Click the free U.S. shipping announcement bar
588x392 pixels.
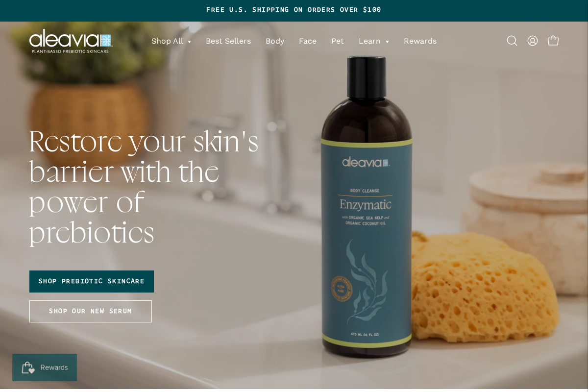(x=294, y=10)
